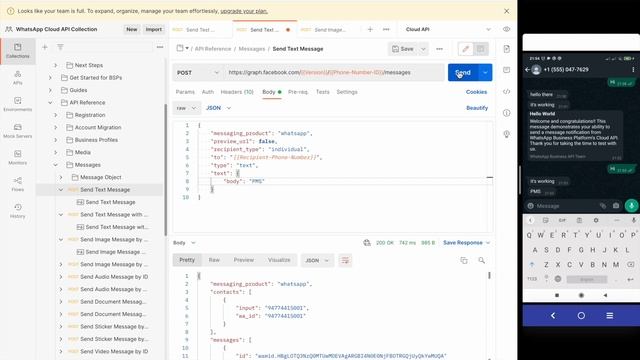Image resolution: width=640 pixels, height=360 pixels.
Task: Tap the back arrow in WhatsApp chat header
Action: (x=527, y=70)
